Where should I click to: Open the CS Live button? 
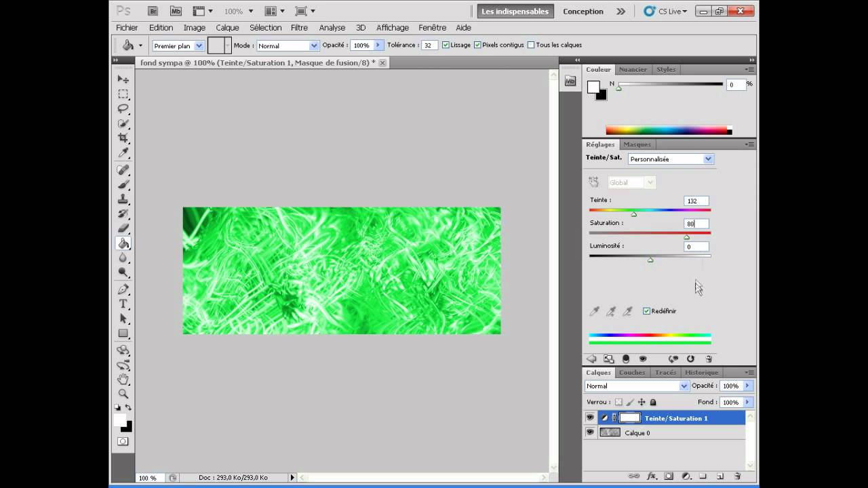(x=666, y=12)
